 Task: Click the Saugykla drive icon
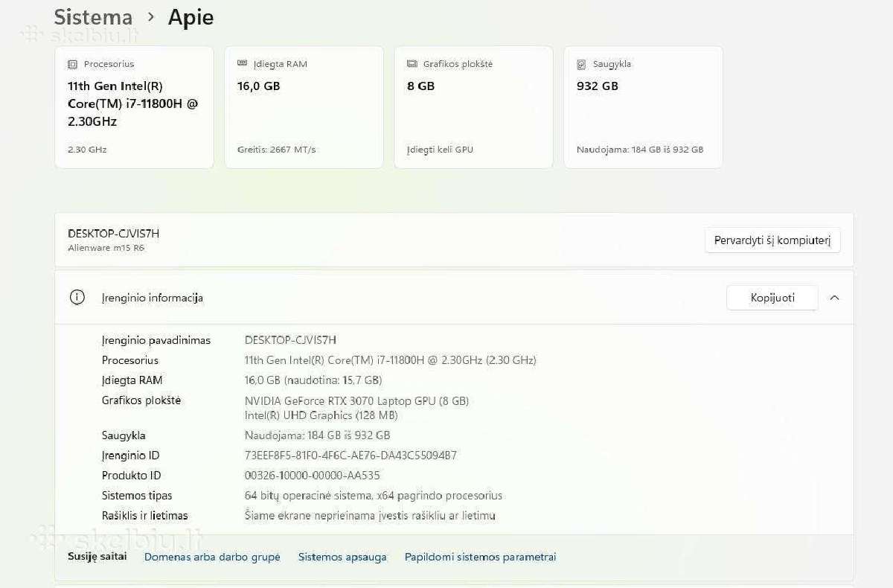(x=581, y=64)
